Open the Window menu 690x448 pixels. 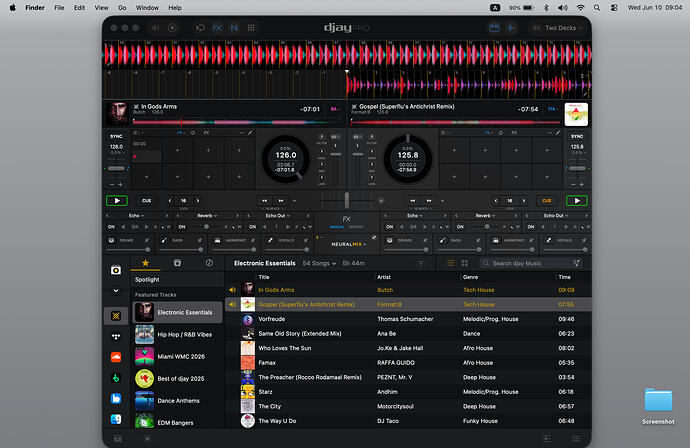point(147,7)
